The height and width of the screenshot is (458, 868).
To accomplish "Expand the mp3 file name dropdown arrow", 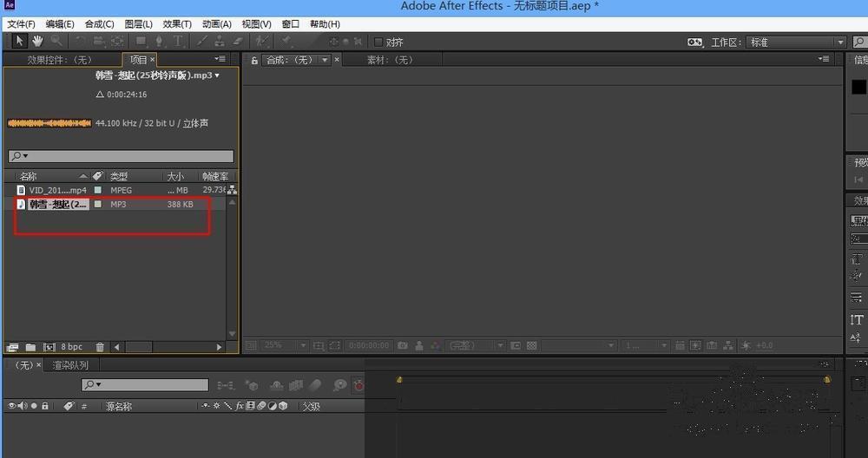I will (217, 75).
